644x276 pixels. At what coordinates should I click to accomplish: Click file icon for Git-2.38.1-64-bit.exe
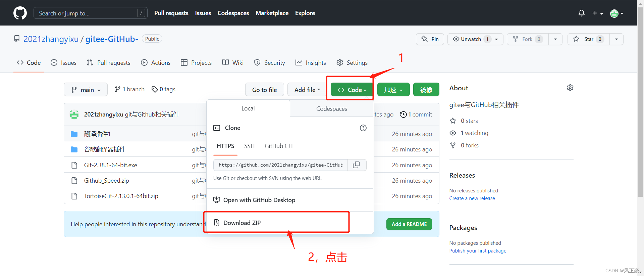(74, 165)
